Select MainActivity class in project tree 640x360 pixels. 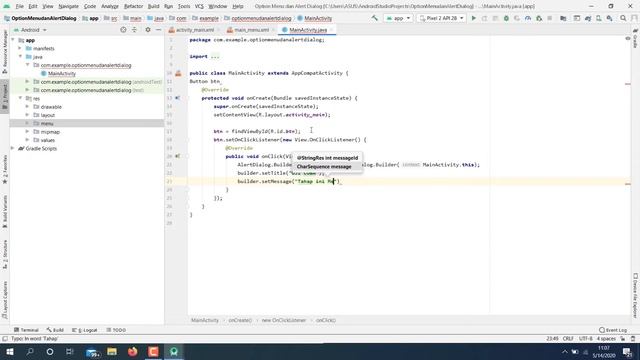pyautogui.click(x=62, y=73)
